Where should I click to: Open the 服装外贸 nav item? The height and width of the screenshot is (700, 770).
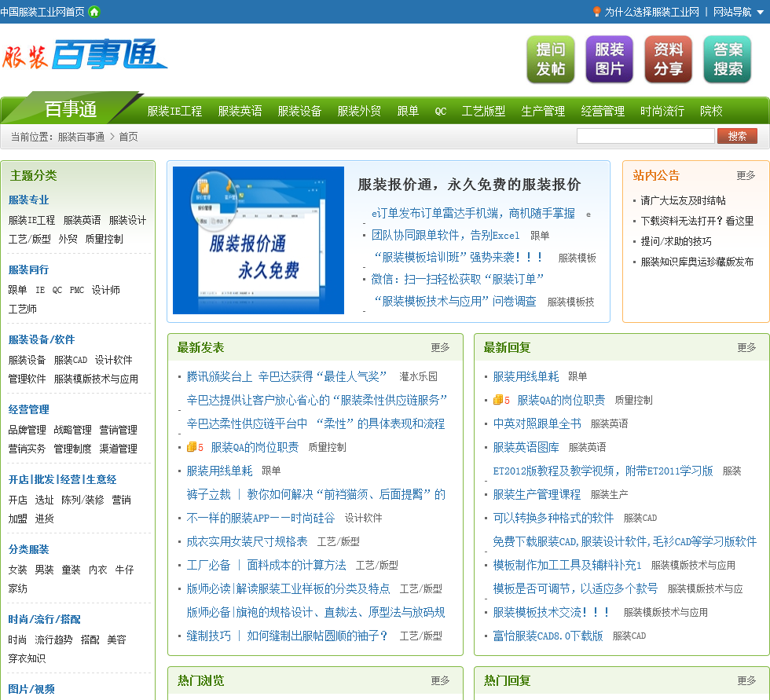pos(360,112)
